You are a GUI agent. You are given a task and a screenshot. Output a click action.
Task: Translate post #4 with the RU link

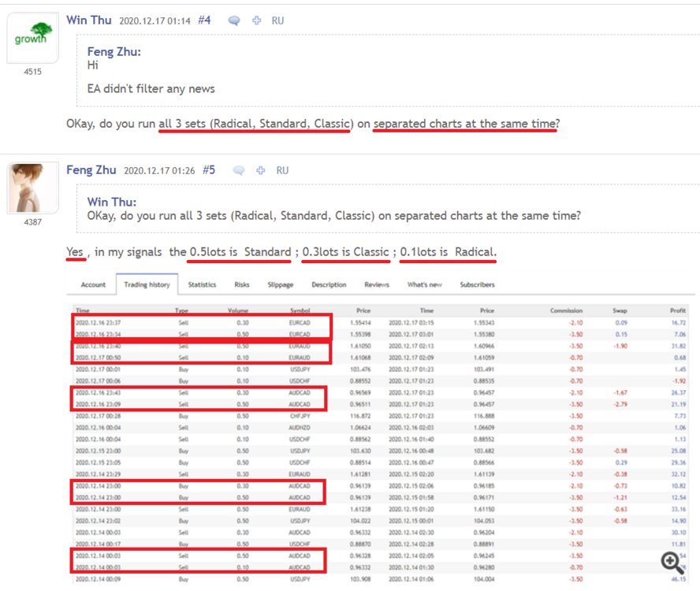point(277,20)
